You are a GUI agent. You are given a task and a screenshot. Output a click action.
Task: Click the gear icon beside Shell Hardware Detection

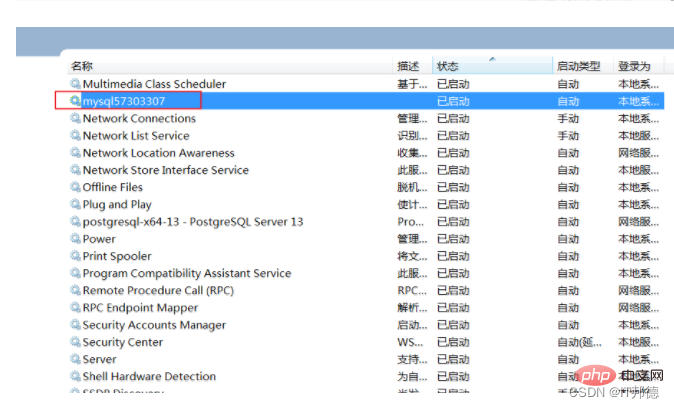point(75,376)
